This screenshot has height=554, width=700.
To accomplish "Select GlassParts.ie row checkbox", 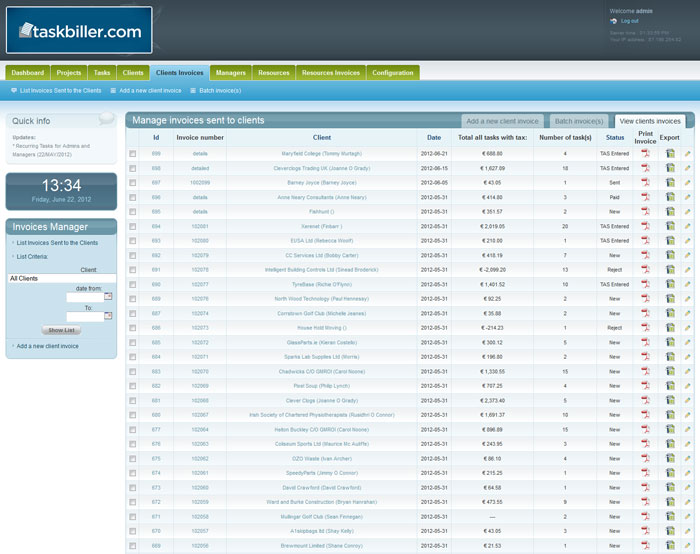I will (x=133, y=342).
